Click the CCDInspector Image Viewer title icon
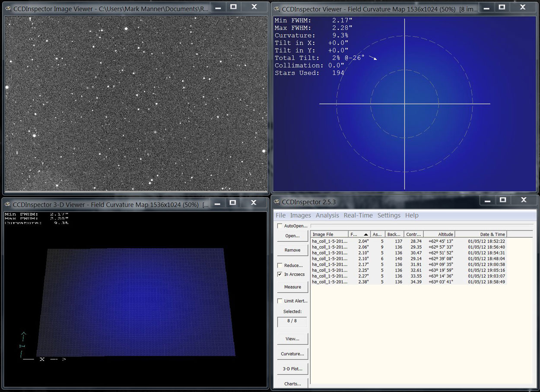The width and height of the screenshot is (540, 392). click(x=8, y=9)
